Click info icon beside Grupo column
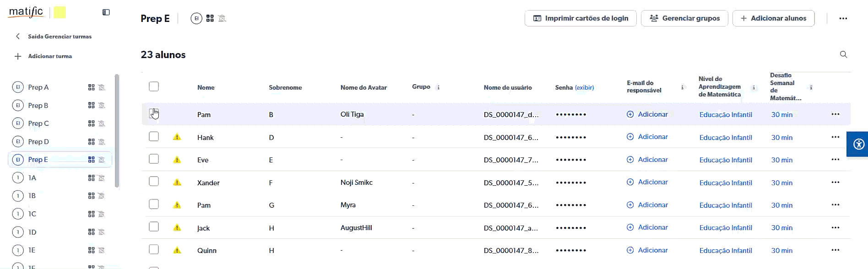The image size is (868, 269). 438,87
